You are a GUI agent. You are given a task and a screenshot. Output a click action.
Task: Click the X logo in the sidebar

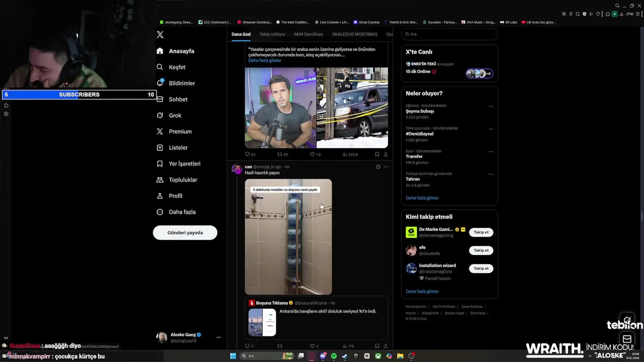pyautogui.click(x=160, y=35)
